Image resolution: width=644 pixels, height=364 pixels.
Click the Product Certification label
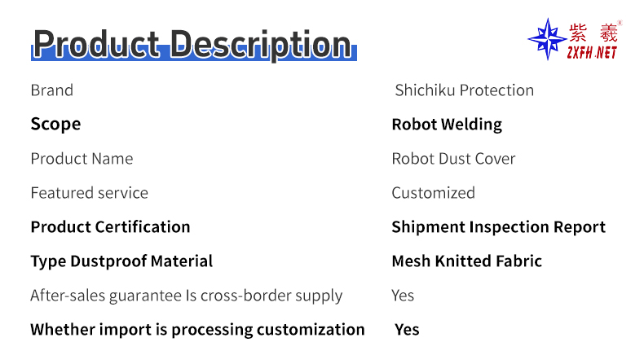(x=110, y=227)
